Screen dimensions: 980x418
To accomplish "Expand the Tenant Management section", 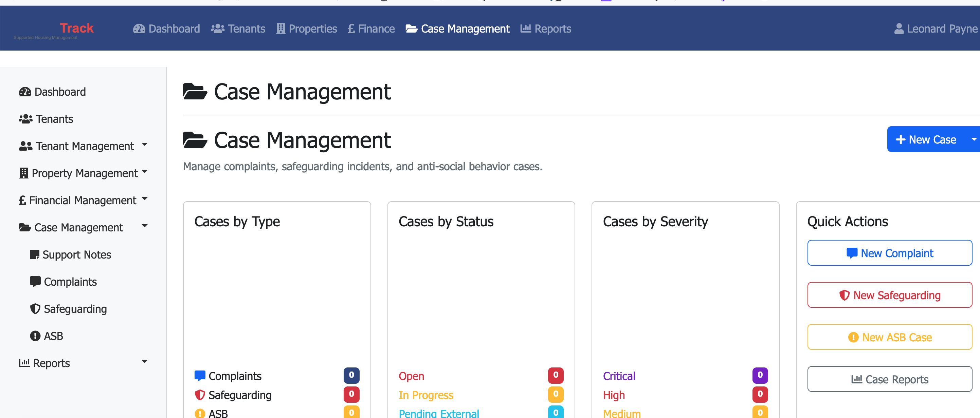I will click(x=145, y=145).
